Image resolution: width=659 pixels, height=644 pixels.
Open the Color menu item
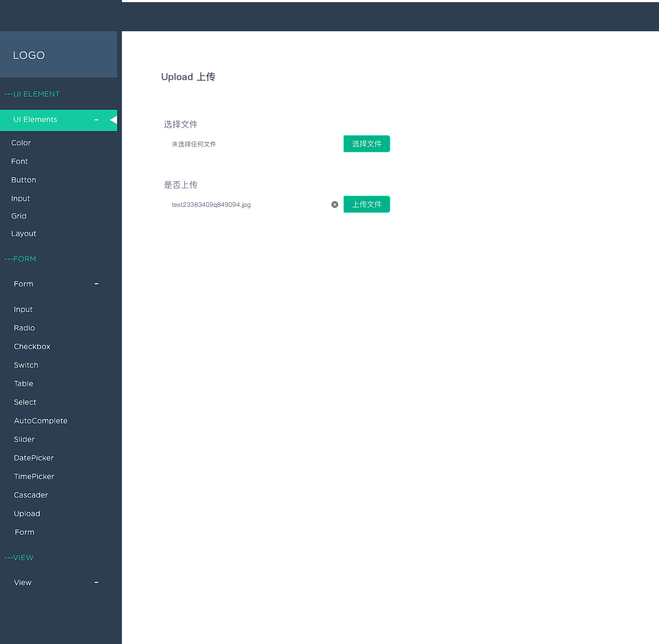(x=21, y=143)
